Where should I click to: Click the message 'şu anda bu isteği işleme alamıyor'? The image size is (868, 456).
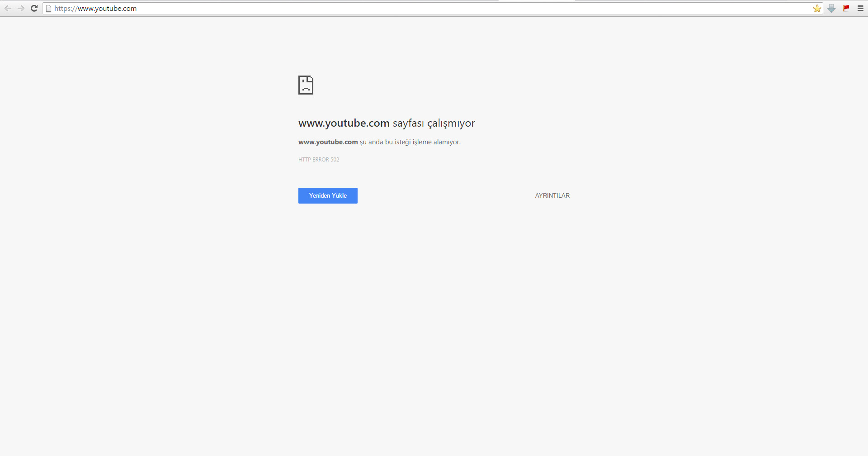point(410,142)
